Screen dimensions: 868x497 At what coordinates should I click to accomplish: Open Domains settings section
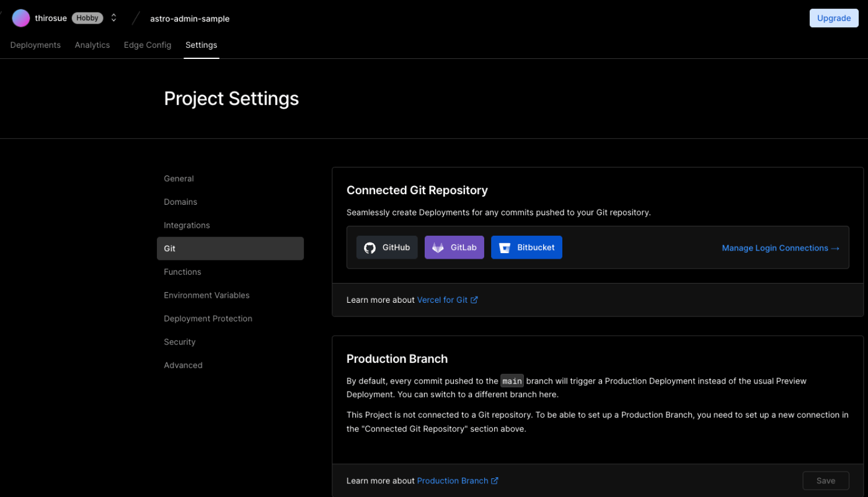coord(180,202)
